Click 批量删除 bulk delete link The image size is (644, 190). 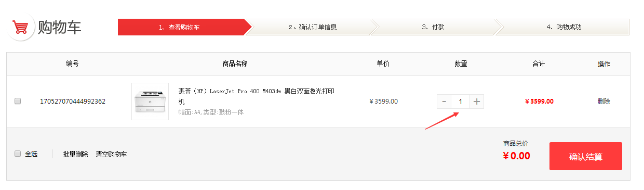[x=75, y=154]
